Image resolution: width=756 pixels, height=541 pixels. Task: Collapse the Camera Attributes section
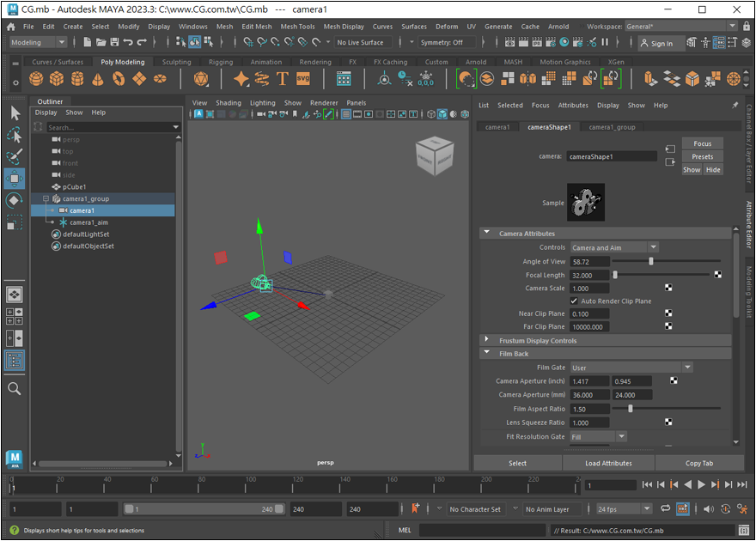[486, 233]
